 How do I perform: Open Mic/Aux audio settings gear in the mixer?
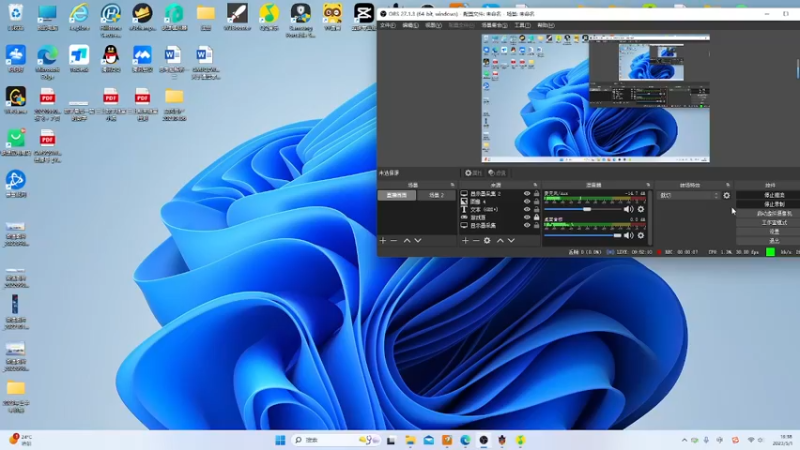641,209
